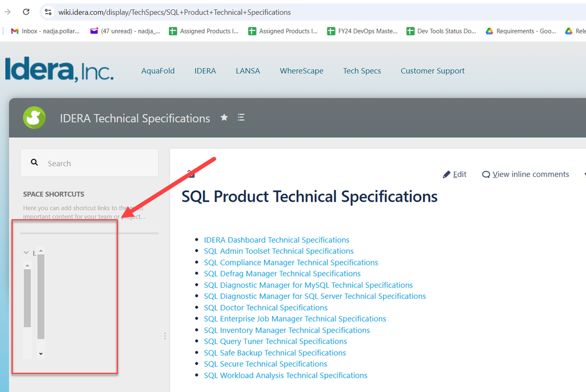Open the (47 unread) mail bookmark
Image resolution: width=586 pixels, height=392 pixels.
coord(125,32)
